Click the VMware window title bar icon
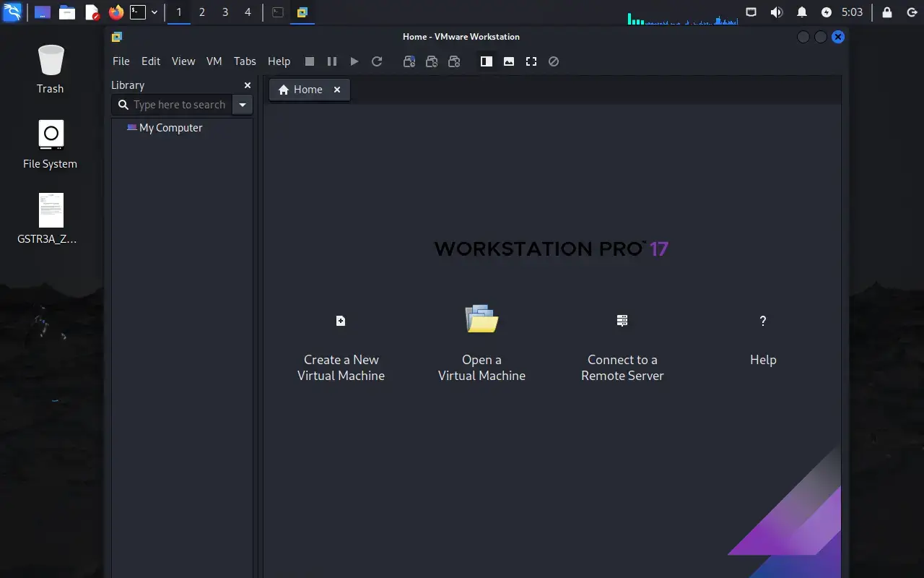Viewport: 924px width, 578px height. [x=117, y=37]
